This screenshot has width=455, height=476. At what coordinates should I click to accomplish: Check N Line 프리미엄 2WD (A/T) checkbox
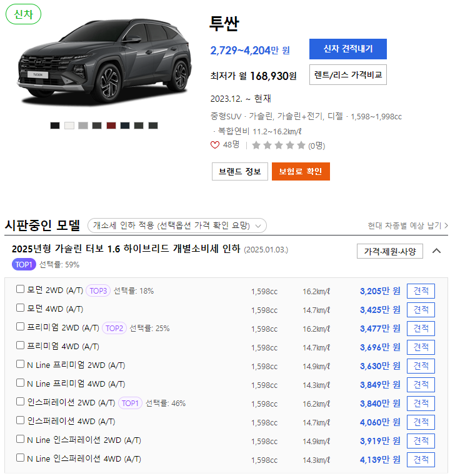(x=20, y=364)
